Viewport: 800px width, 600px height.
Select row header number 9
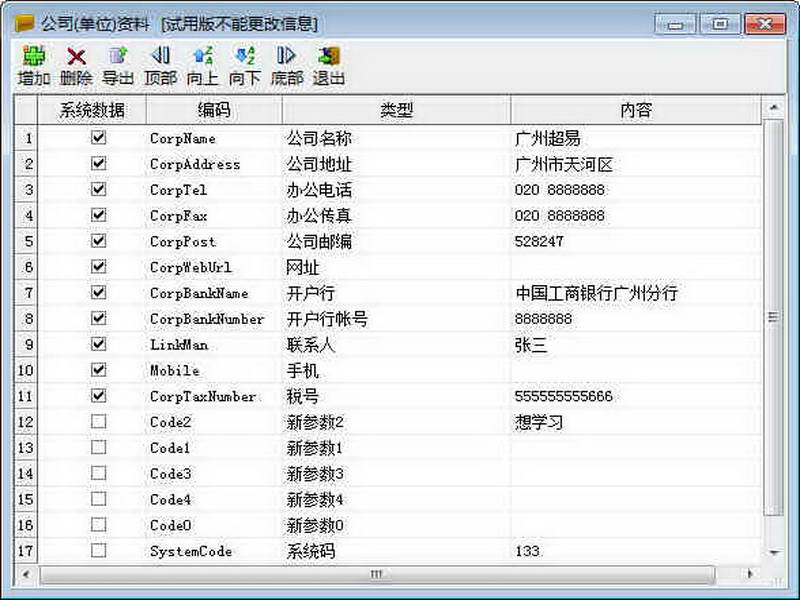(27, 345)
